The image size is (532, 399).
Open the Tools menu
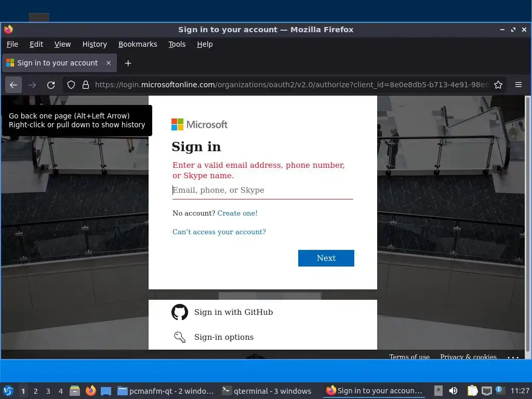click(177, 45)
